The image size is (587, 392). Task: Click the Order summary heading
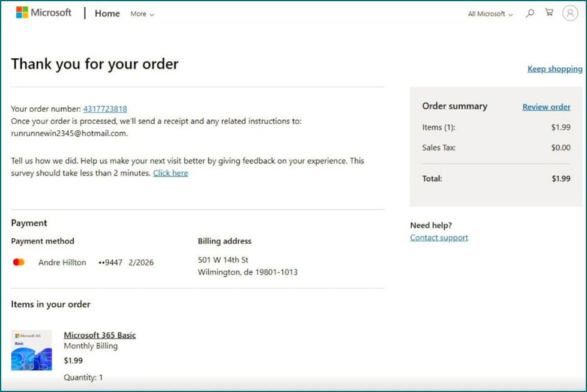point(454,106)
